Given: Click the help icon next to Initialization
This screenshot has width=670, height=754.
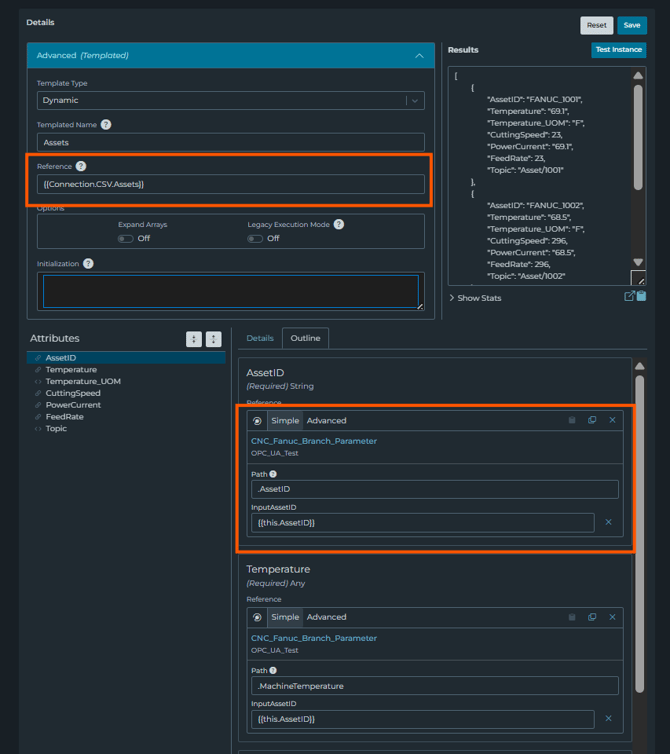Looking at the screenshot, I should [x=88, y=264].
